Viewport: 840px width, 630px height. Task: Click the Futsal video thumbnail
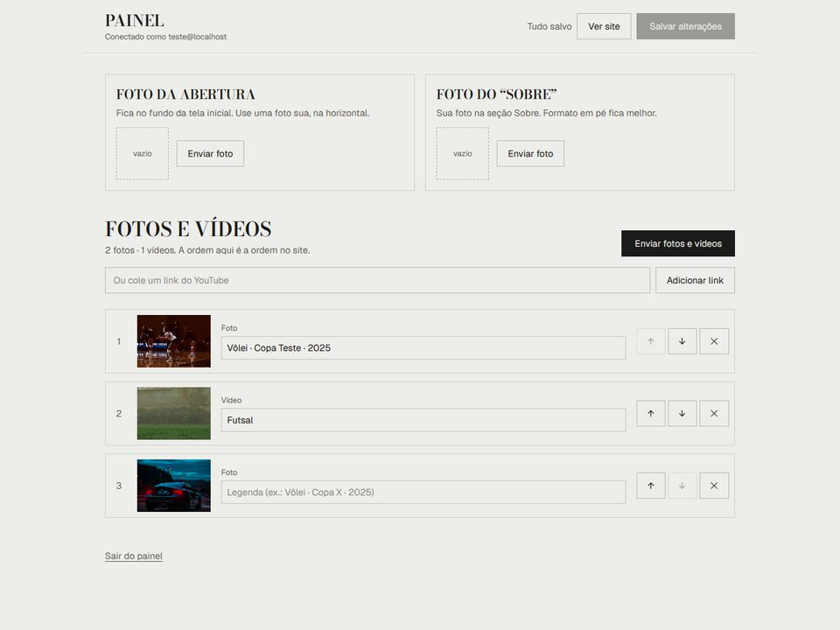[173, 414]
